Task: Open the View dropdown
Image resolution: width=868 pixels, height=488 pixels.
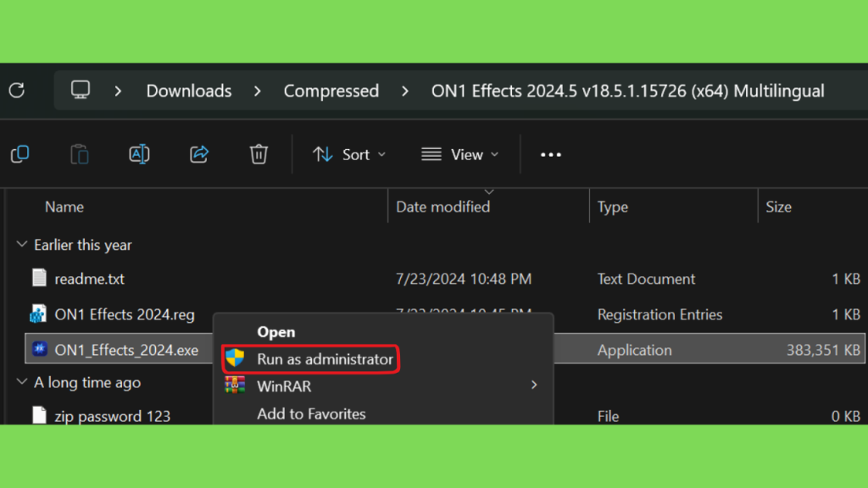Action: tap(459, 154)
